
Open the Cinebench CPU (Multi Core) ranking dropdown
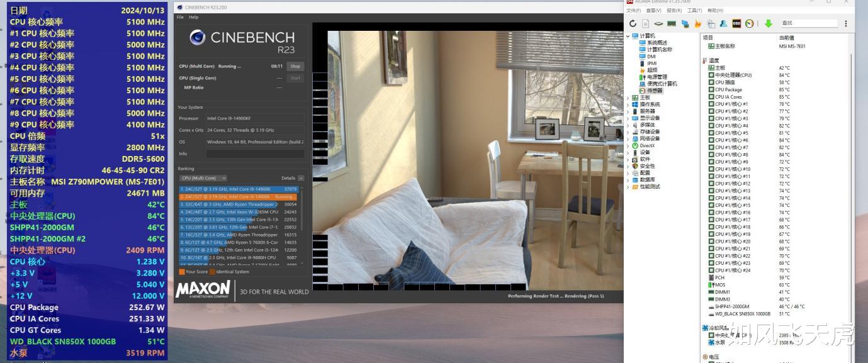(203, 178)
